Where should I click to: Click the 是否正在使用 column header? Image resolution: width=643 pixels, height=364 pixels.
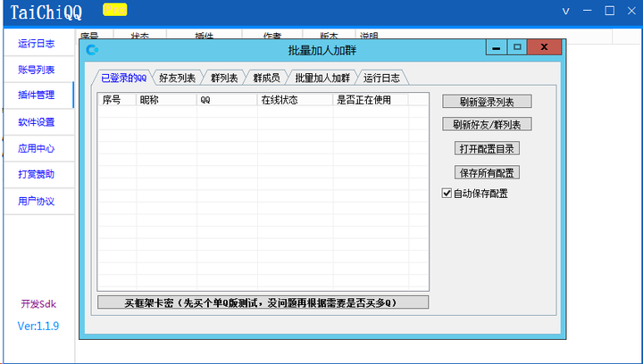(x=371, y=100)
